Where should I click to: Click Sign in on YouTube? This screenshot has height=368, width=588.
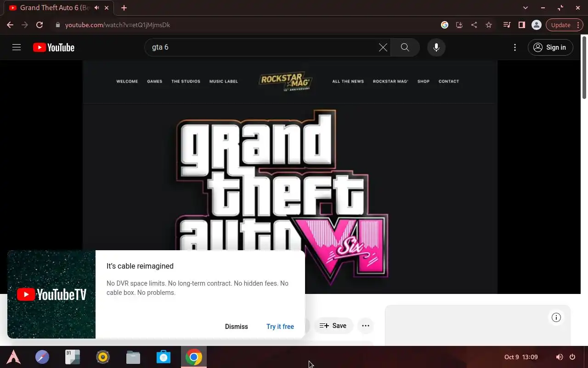click(550, 47)
